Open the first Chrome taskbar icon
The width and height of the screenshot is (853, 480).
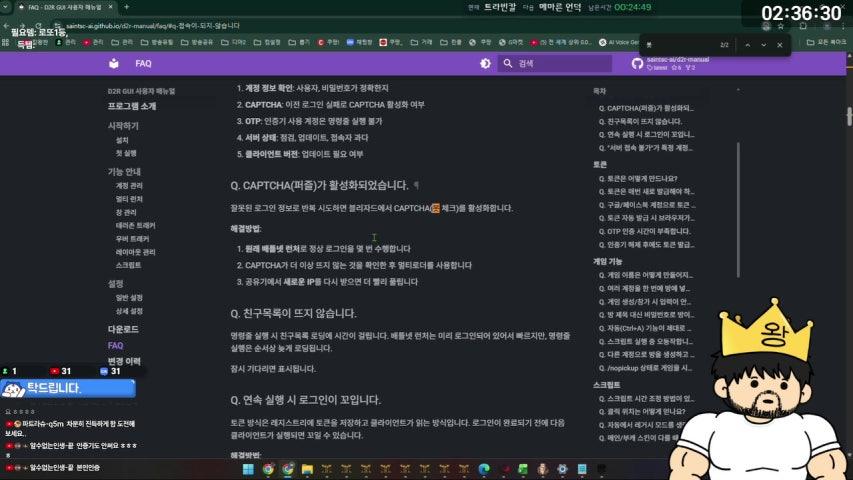pos(268,469)
